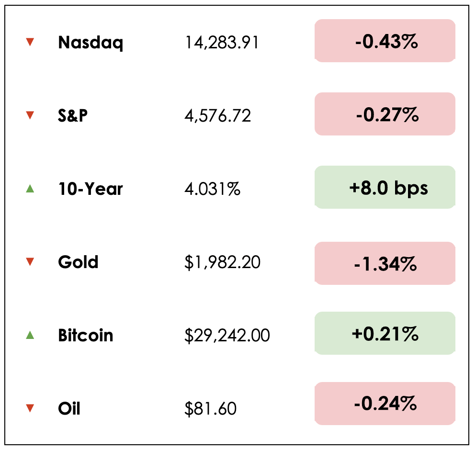Click the Nasdaq value 14,283.91
476x450 pixels.
[222, 43]
